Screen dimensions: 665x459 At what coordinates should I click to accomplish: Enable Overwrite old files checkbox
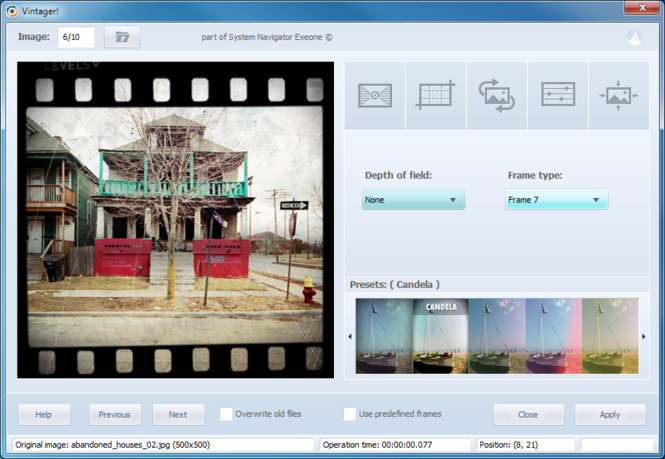[226, 414]
